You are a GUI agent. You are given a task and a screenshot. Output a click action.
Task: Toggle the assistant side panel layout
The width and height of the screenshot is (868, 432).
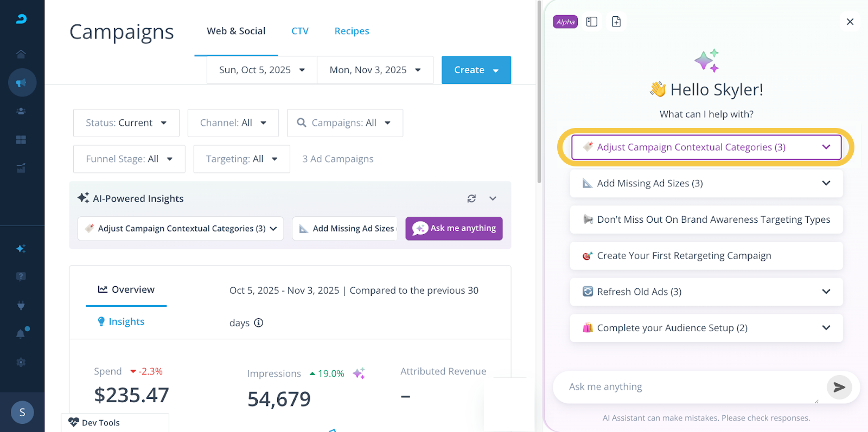(x=592, y=22)
